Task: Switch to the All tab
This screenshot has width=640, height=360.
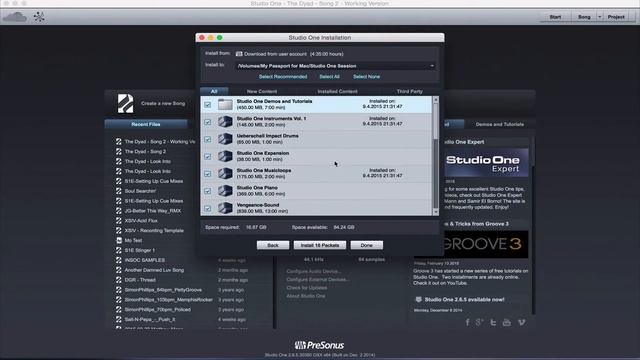Action: [x=214, y=91]
